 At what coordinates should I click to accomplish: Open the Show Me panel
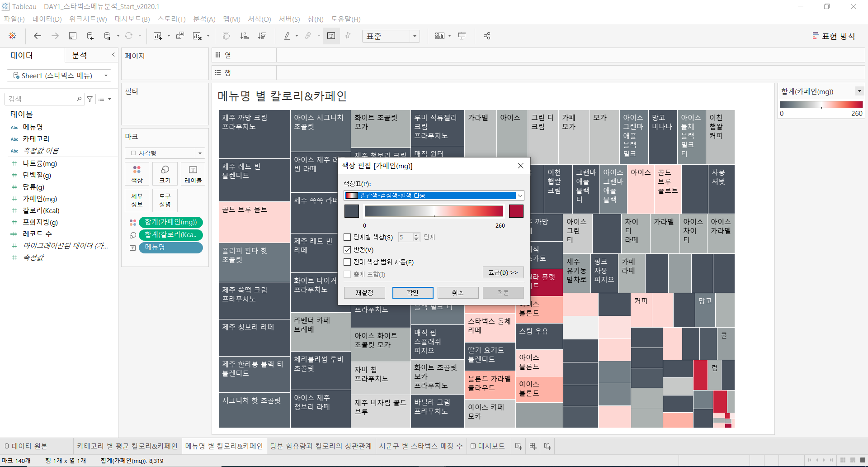tap(834, 36)
